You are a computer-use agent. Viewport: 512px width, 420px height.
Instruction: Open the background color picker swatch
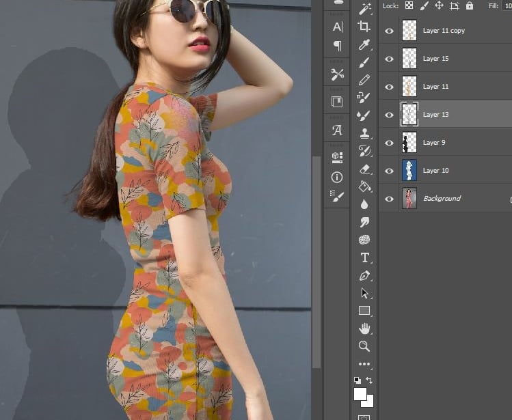pyautogui.click(x=369, y=403)
